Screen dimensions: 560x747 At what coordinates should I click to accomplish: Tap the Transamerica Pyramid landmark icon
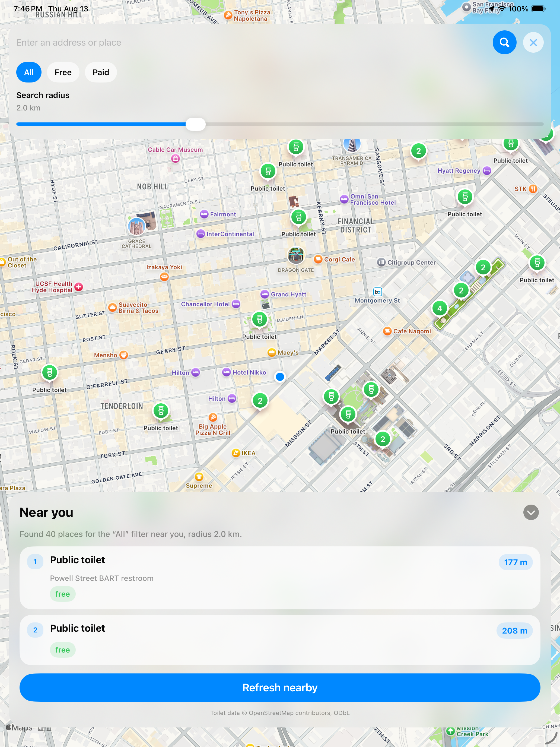[352, 144]
